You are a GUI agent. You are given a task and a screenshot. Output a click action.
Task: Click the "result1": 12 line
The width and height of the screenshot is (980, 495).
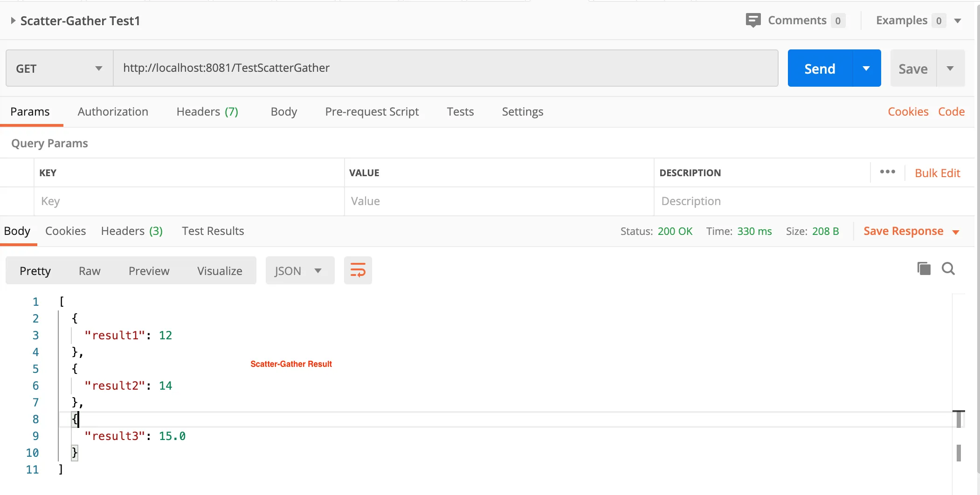[128, 336]
